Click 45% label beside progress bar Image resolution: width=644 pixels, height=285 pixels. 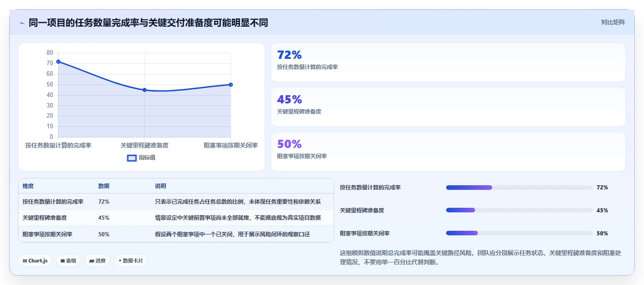pos(602,210)
